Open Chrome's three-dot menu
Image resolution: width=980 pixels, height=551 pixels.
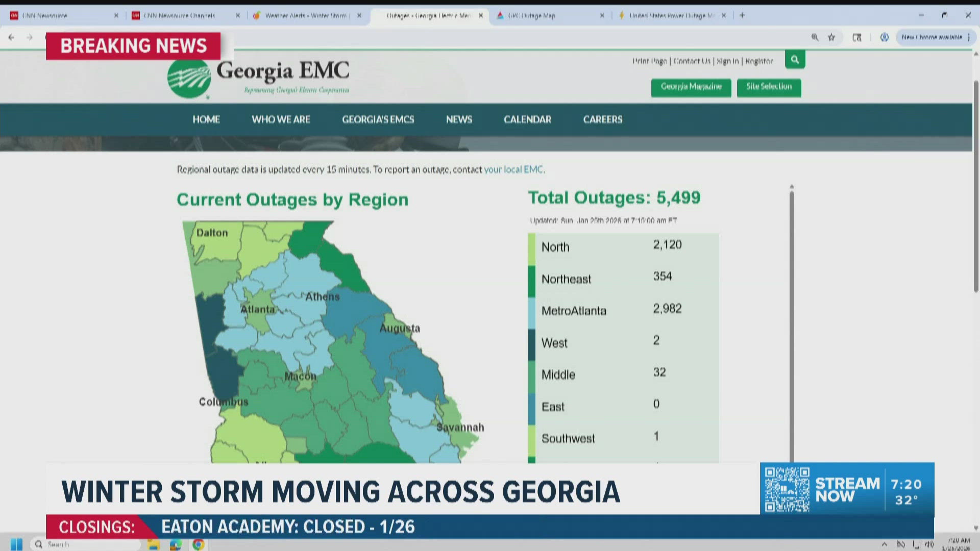[968, 37]
